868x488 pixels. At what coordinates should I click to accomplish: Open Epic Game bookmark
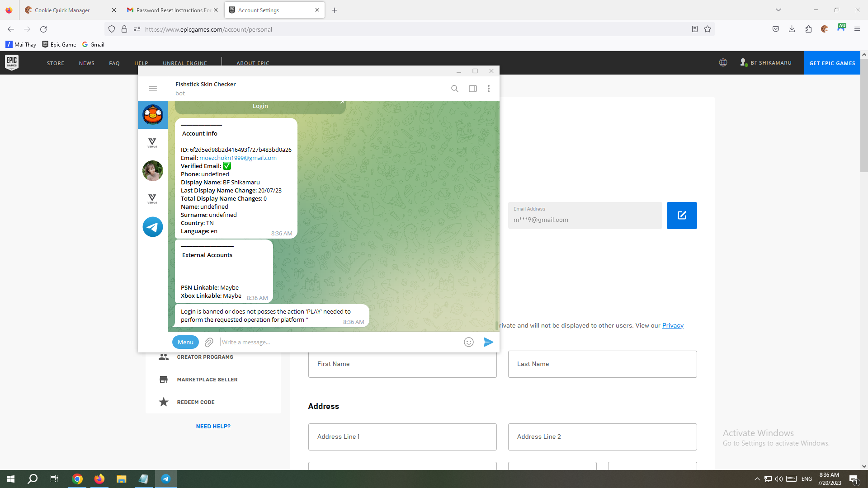point(59,44)
